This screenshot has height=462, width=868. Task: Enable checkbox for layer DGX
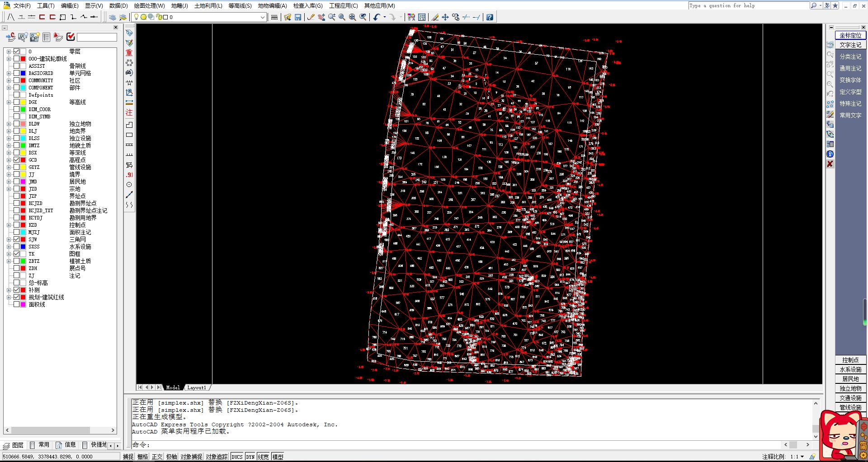point(17,102)
